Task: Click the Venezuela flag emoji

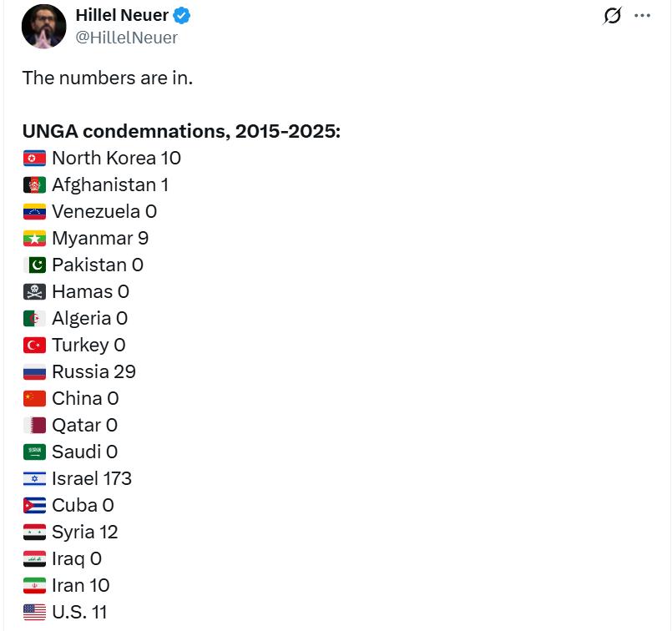Action: 33,211
